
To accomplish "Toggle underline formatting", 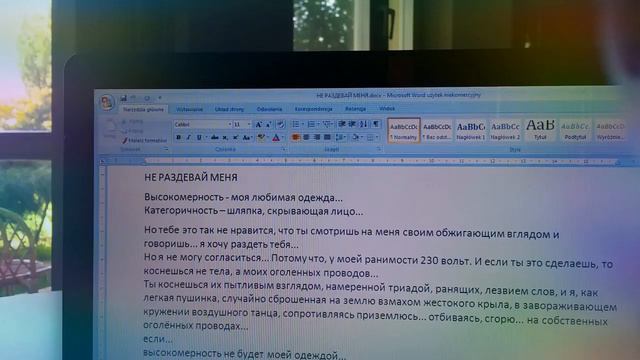I will click(199, 138).
